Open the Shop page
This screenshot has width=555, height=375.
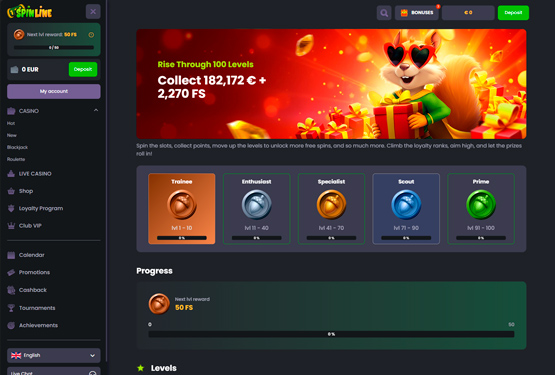click(26, 191)
